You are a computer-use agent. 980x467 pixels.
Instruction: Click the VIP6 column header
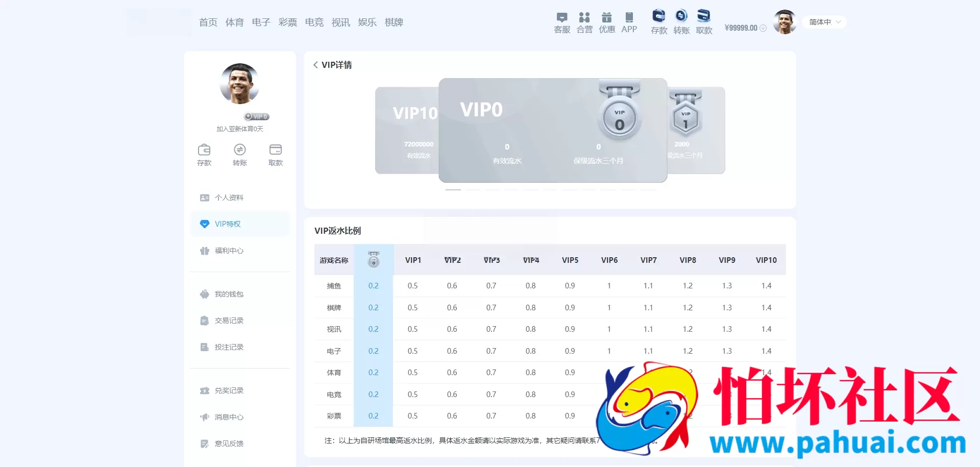pos(609,260)
